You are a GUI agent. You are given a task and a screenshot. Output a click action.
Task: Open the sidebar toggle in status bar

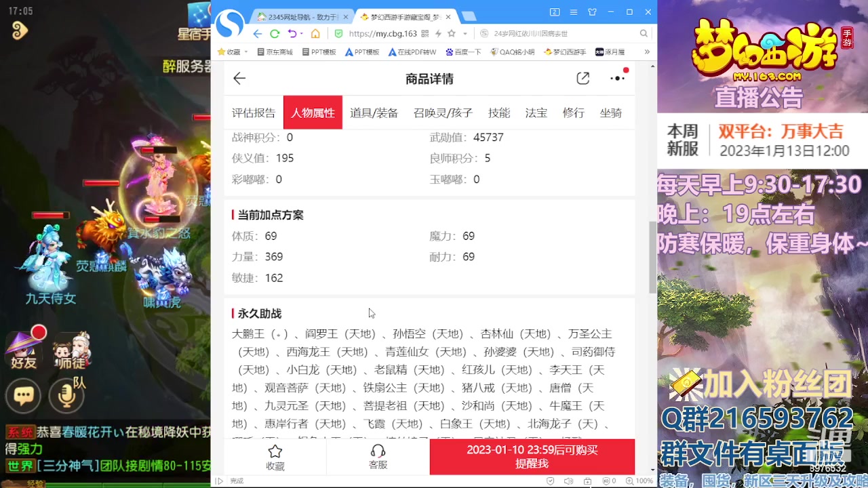pos(219,481)
